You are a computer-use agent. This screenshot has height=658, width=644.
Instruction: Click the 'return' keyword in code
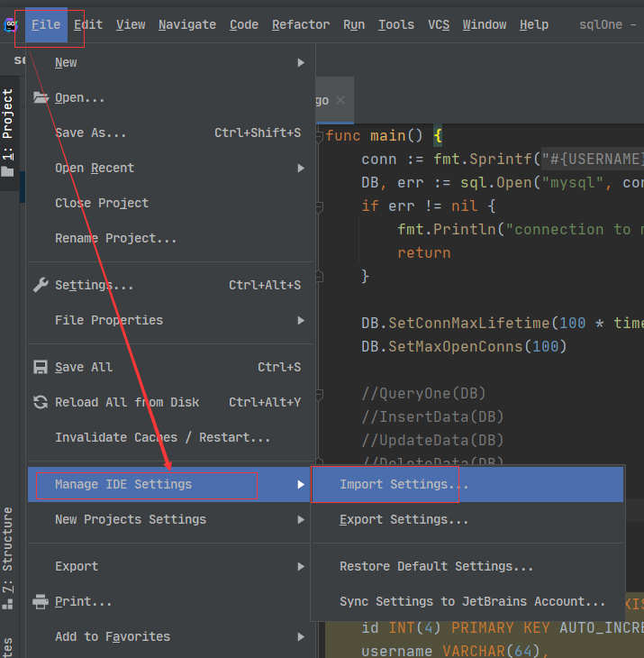click(x=424, y=253)
